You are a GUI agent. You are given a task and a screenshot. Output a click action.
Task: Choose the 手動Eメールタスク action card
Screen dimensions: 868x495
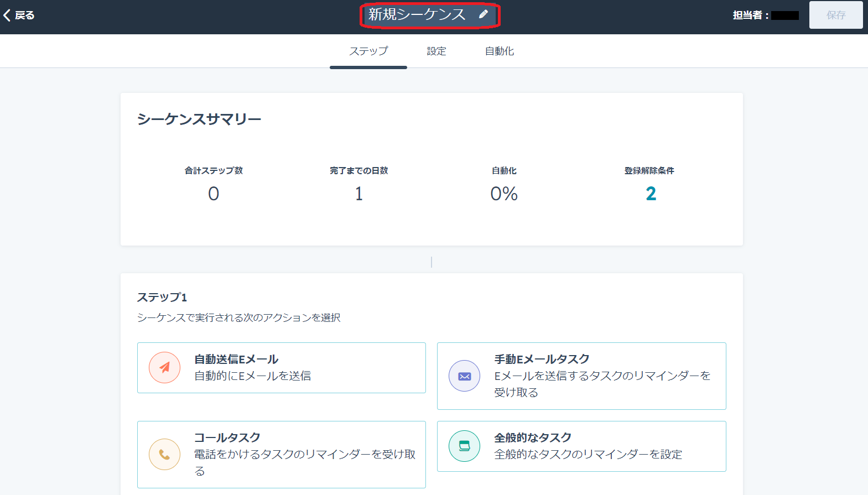click(x=581, y=376)
